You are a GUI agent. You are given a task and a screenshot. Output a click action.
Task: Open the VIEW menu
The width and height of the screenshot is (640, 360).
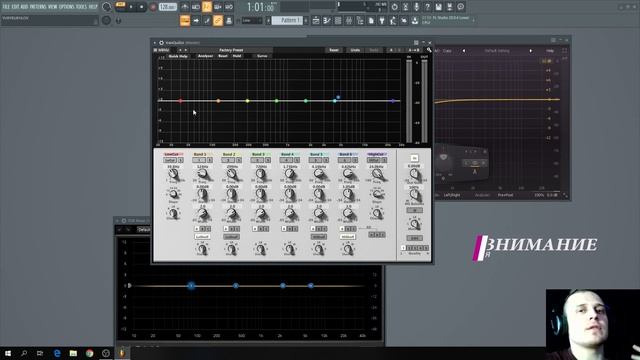tap(53, 7)
